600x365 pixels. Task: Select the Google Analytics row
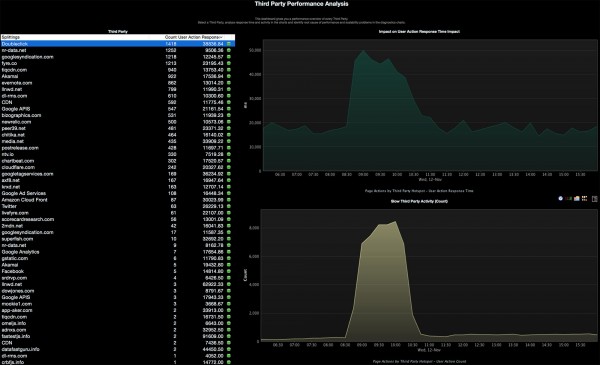(117, 252)
